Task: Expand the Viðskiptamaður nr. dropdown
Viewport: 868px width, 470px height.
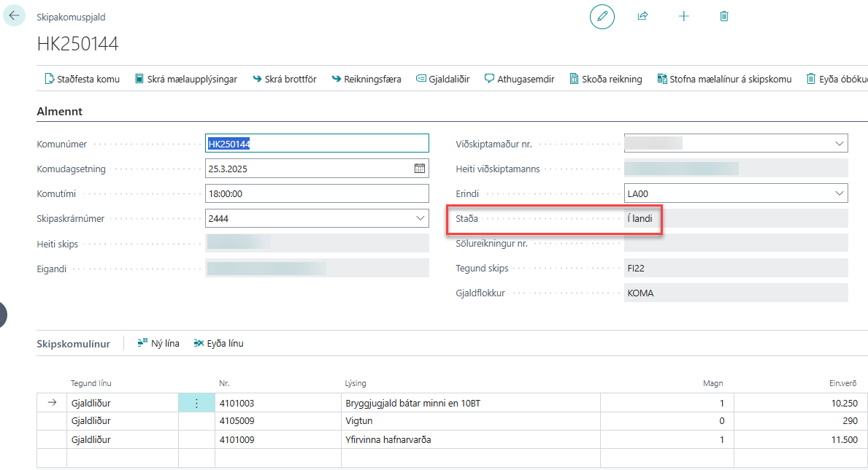Action: tap(839, 144)
